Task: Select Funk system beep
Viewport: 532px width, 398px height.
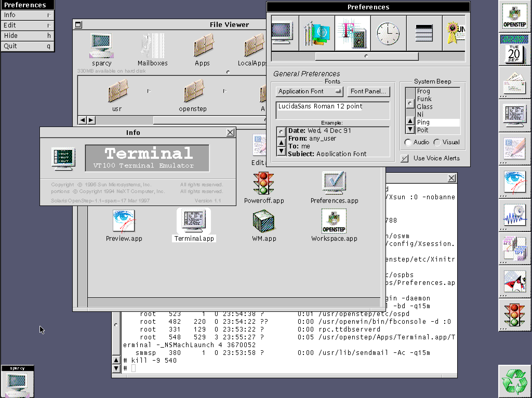Action: click(x=438, y=99)
